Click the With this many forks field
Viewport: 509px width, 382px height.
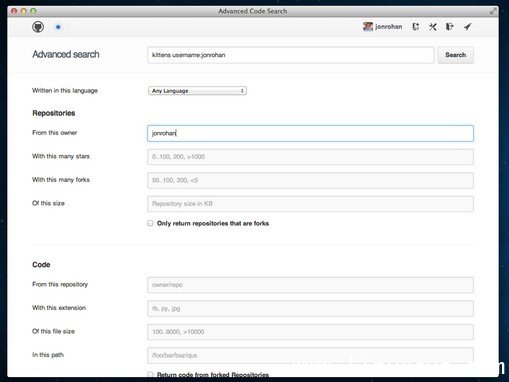310,180
